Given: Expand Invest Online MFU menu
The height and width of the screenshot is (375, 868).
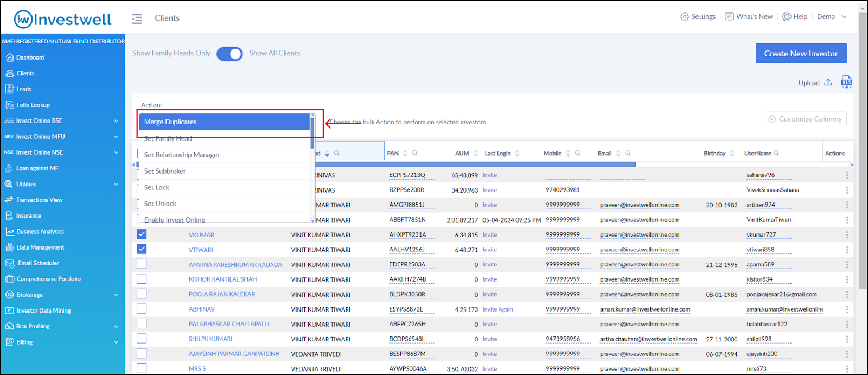Looking at the screenshot, I should point(116,137).
